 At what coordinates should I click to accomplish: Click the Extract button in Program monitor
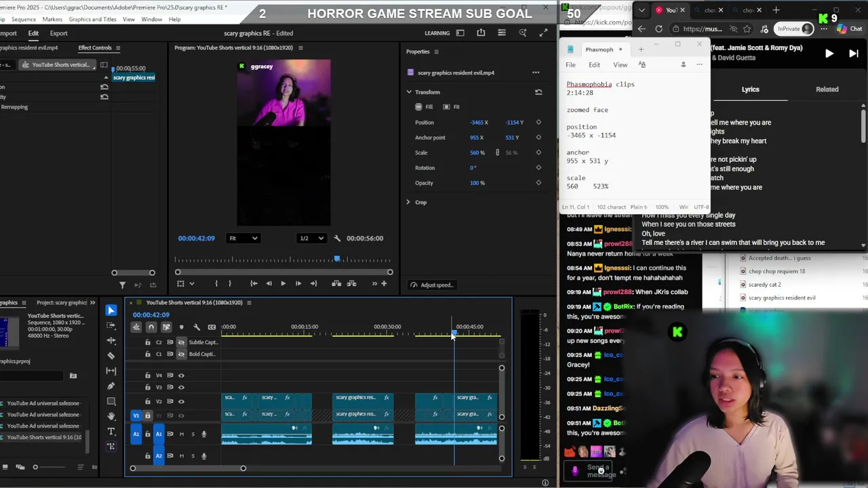tap(351, 283)
